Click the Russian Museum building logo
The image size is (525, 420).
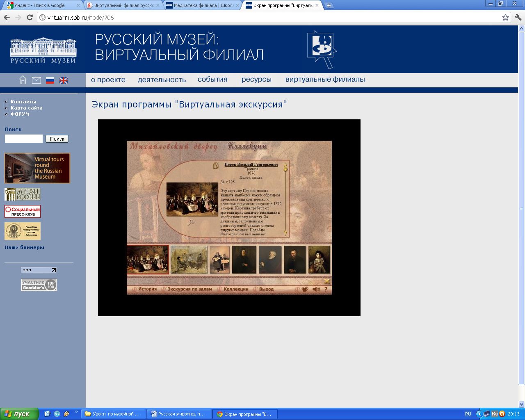(43, 50)
